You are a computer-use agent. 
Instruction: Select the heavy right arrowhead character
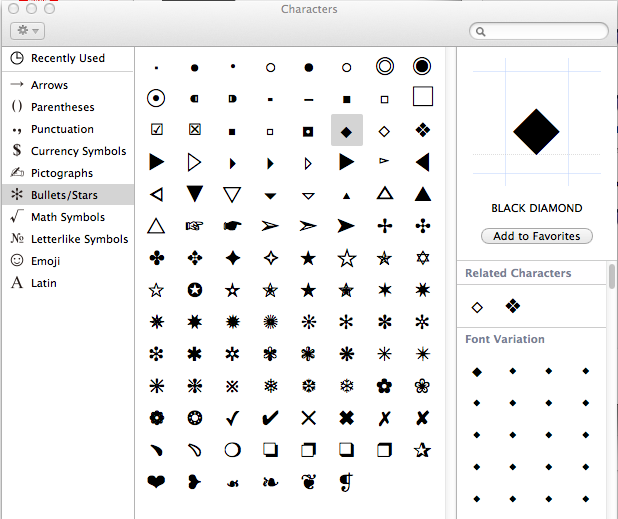346,226
